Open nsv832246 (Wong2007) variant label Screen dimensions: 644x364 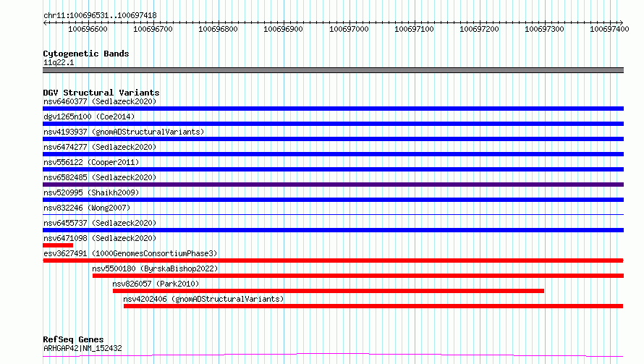coord(87,208)
